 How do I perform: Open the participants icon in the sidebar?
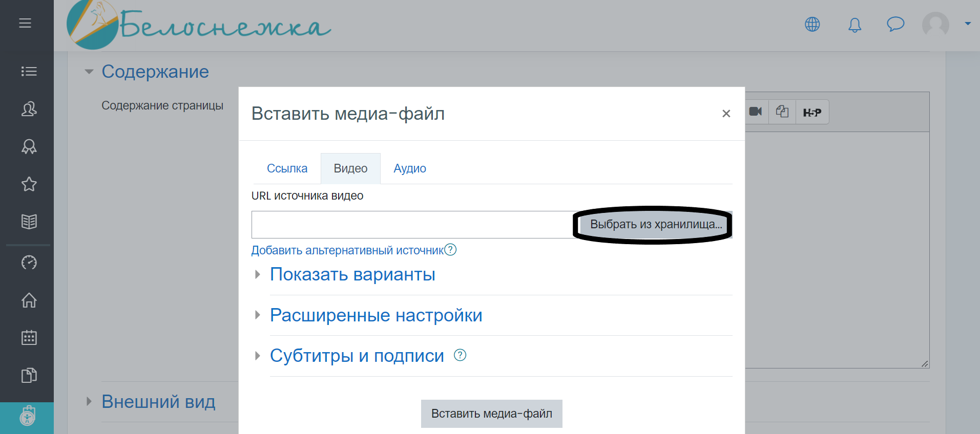[29, 109]
